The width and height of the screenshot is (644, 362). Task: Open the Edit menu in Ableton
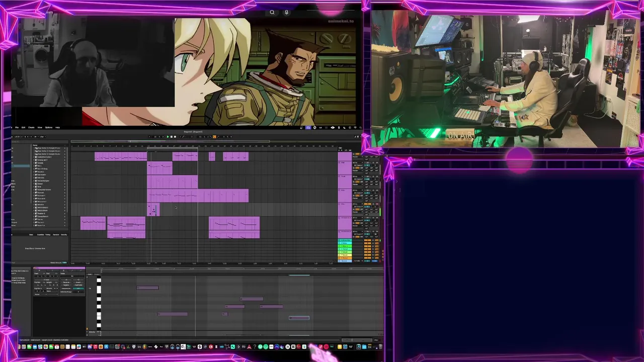(x=23, y=127)
